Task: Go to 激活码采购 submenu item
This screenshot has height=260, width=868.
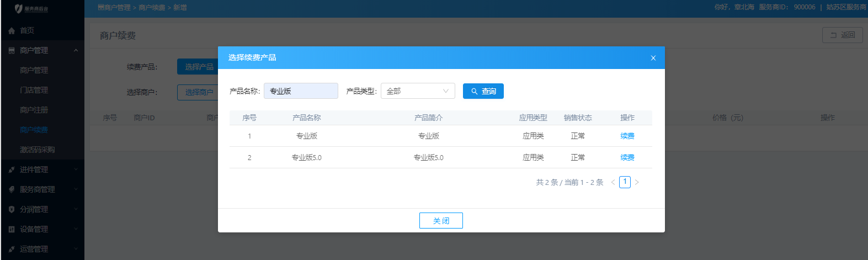Action: pos(38,150)
